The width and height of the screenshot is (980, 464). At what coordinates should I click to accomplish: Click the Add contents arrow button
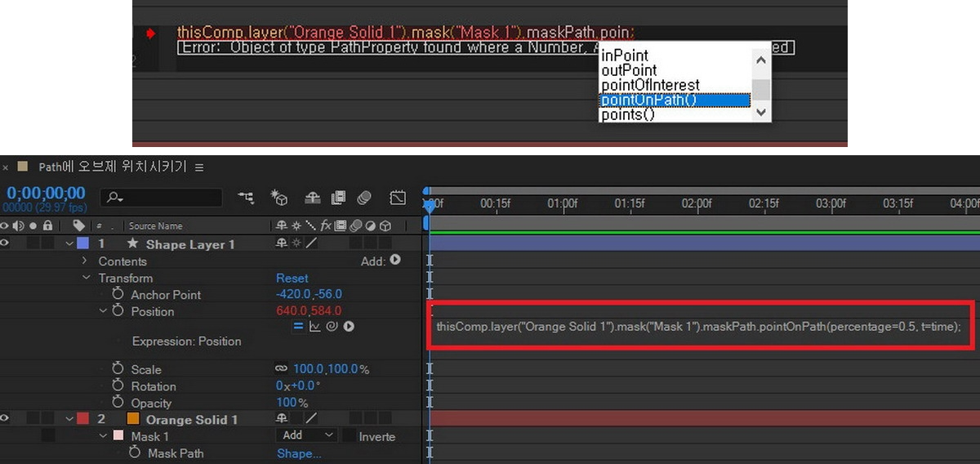[395, 261]
